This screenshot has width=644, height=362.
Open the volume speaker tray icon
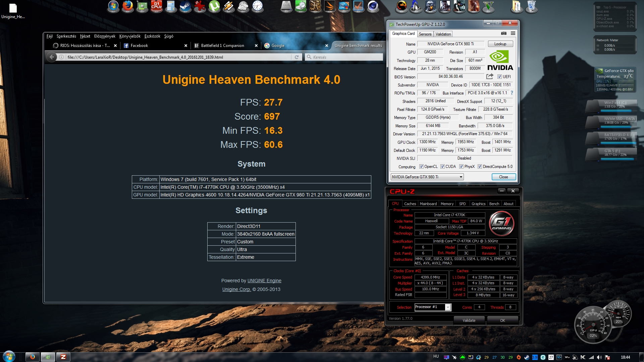[x=599, y=357]
